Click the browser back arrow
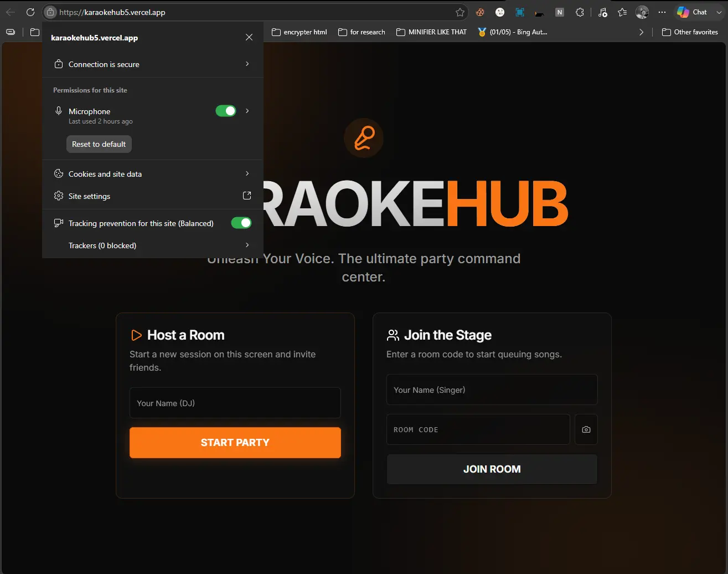Viewport: 728px width, 574px height. point(11,12)
